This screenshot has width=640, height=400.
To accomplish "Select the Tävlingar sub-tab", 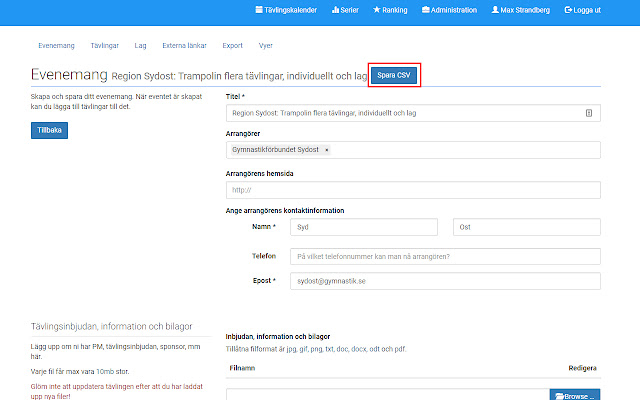I will point(104,45).
